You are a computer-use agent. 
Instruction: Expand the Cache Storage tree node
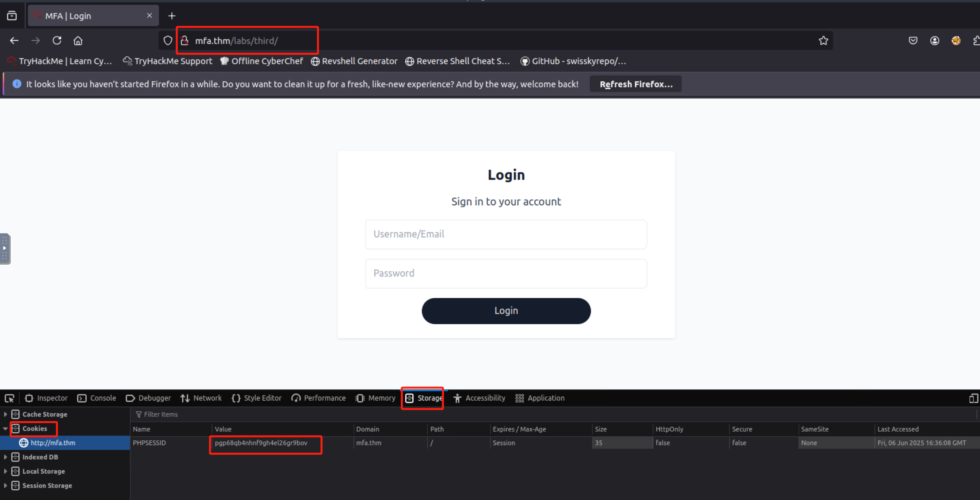(x=5, y=414)
